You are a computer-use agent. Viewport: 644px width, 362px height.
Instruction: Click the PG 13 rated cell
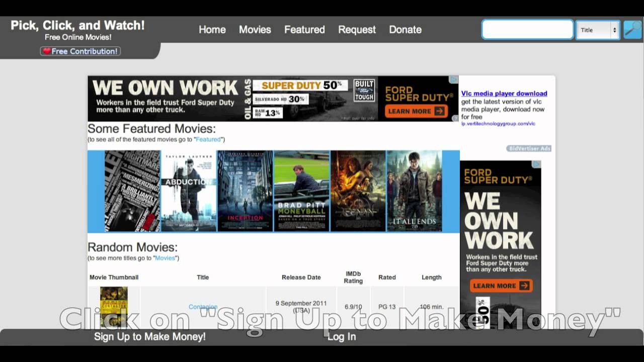tap(387, 307)
